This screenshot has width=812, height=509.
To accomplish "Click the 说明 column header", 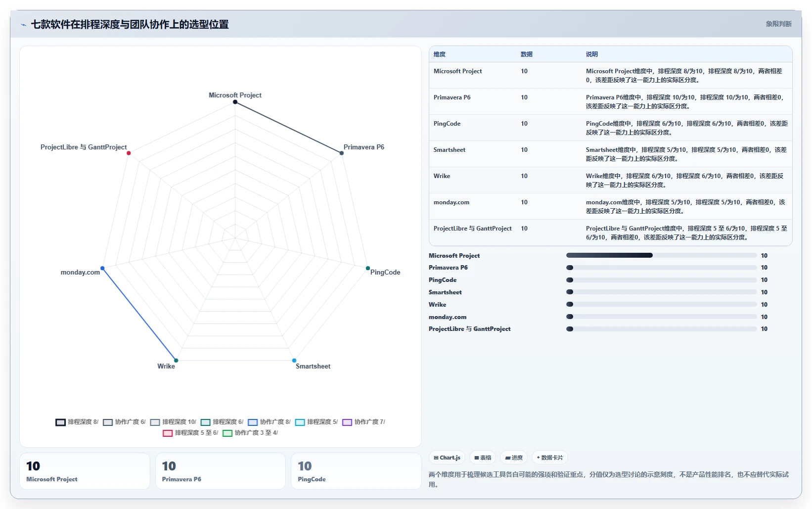I will click(592, 54).
